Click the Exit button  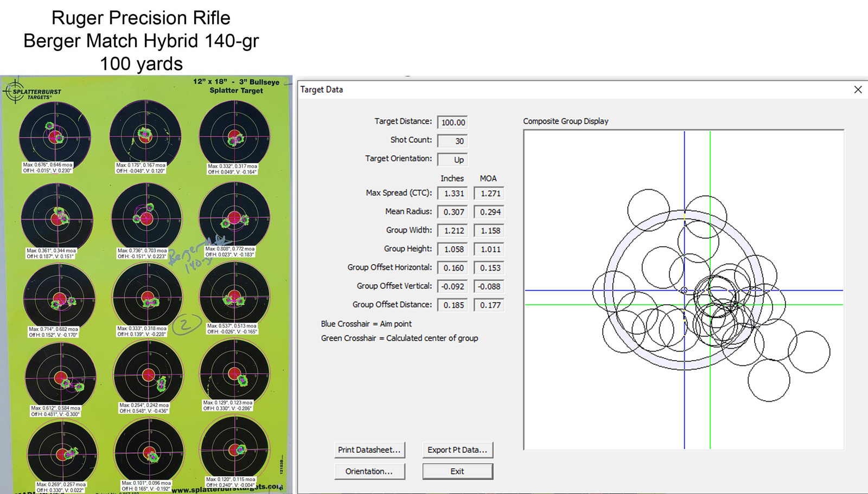pos(457,471)
